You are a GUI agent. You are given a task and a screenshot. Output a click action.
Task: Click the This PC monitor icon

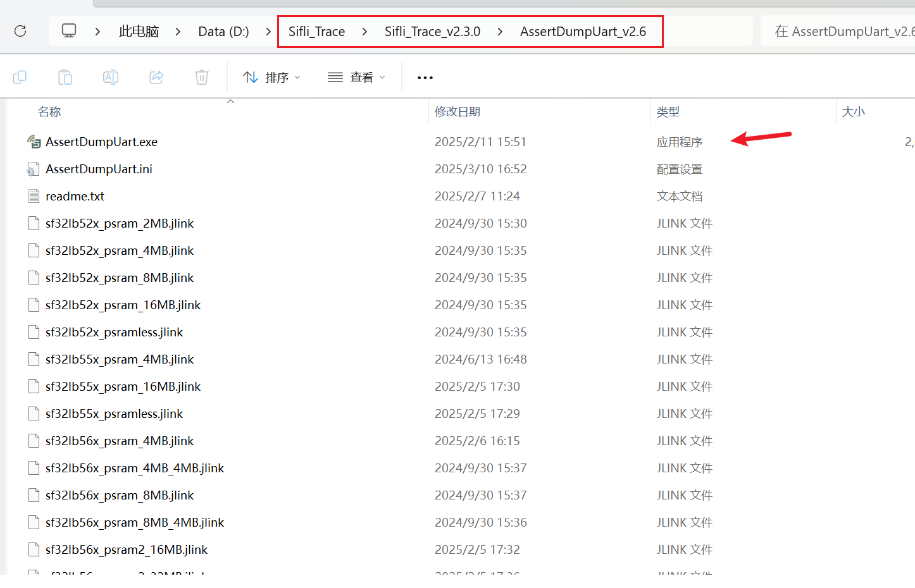click(69, 31)
